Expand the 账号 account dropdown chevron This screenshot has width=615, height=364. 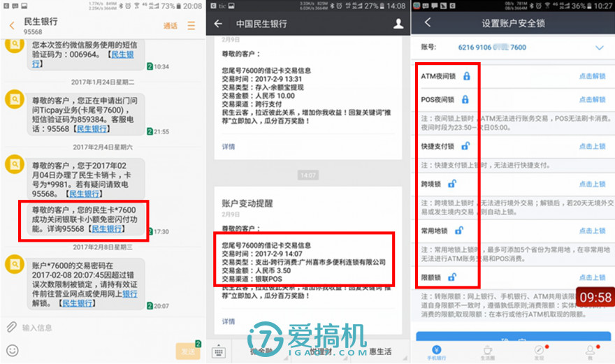coord(600,48)
